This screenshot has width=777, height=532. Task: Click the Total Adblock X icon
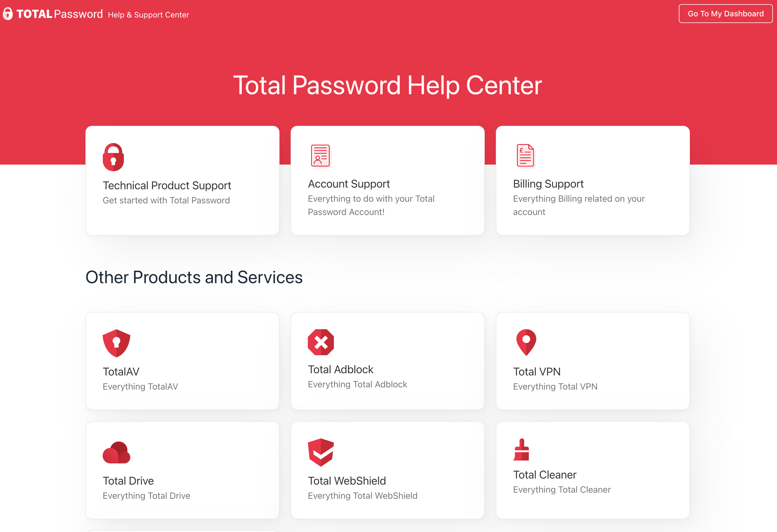[321, 342]
